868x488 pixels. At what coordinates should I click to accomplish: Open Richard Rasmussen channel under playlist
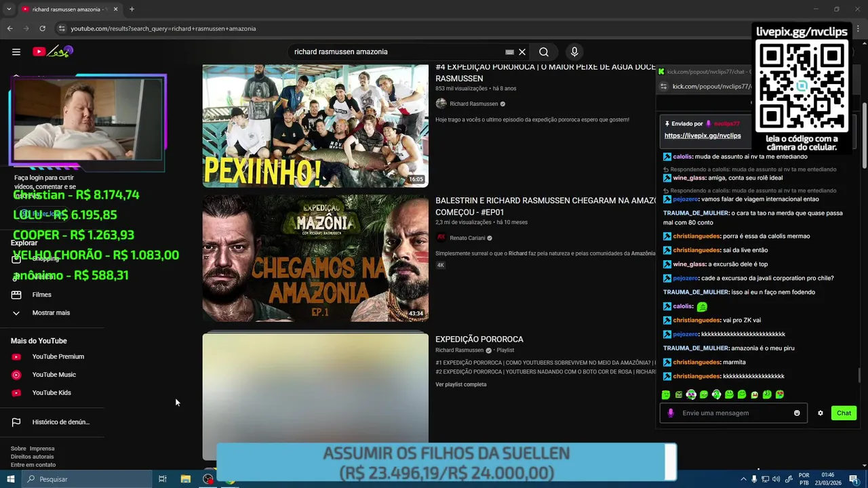460,350
